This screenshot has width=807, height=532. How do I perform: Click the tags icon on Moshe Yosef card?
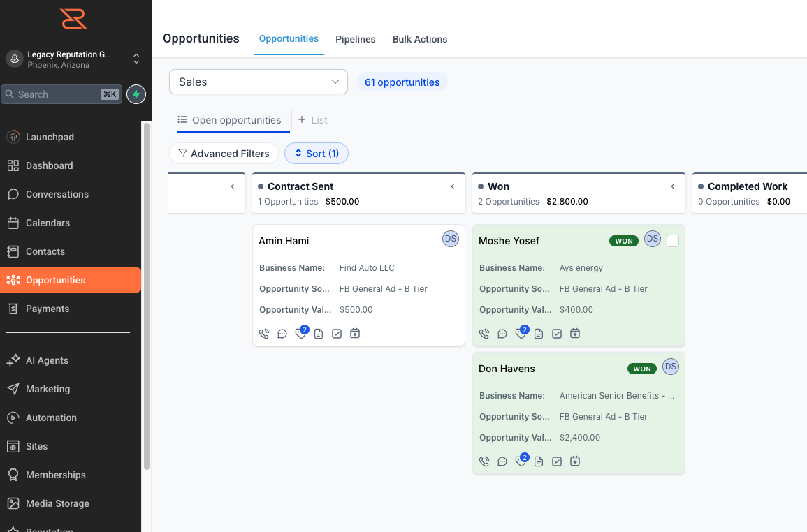(x=521, y=333)
